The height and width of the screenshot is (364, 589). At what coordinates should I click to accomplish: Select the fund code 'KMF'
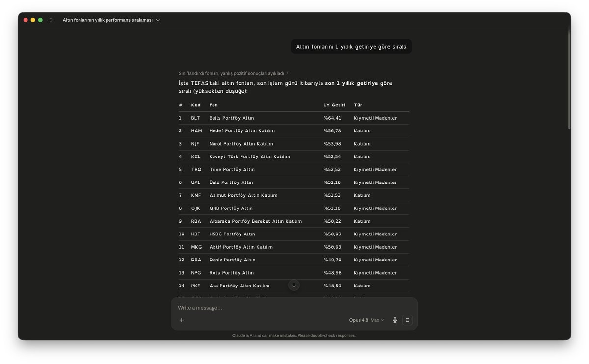tap(196, 195)
